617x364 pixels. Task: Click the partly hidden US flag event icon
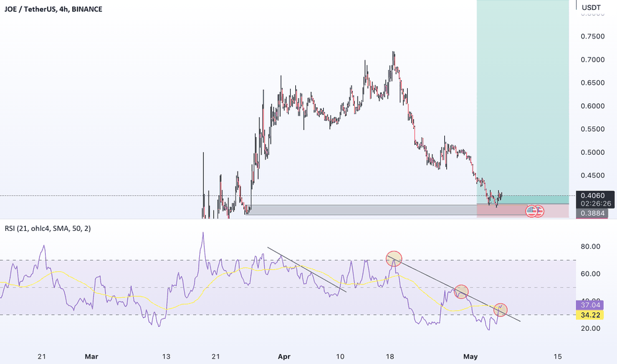pyautogui.click(x=540, y=211)
